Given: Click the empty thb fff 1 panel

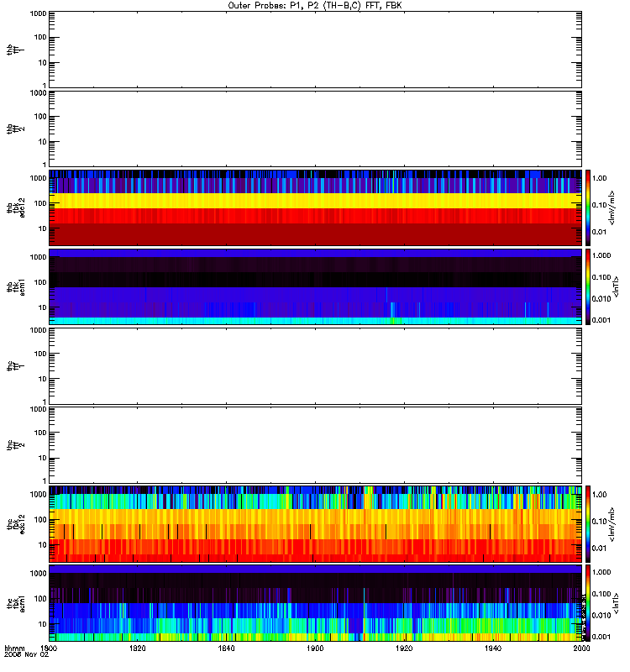Looking at the screenshot, I should (x=315, y=50).
